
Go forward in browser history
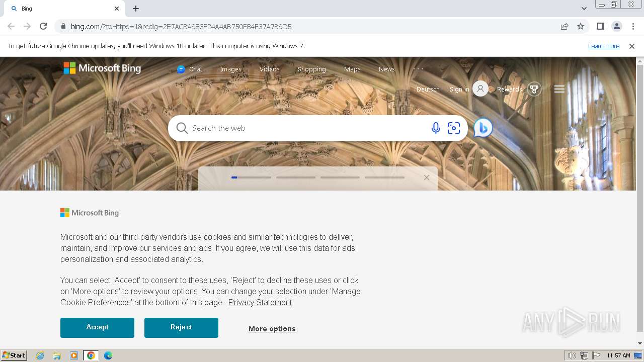tap(27, 26)
